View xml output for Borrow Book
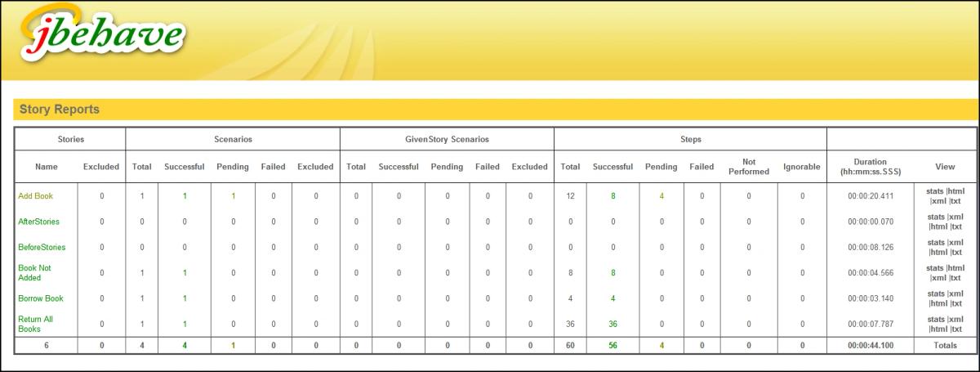The height and width of the screenshot is (372, 980). (955, 294)
